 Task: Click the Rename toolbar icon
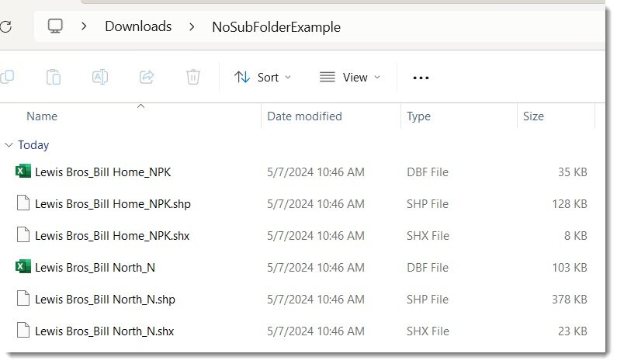pos(100,77)
